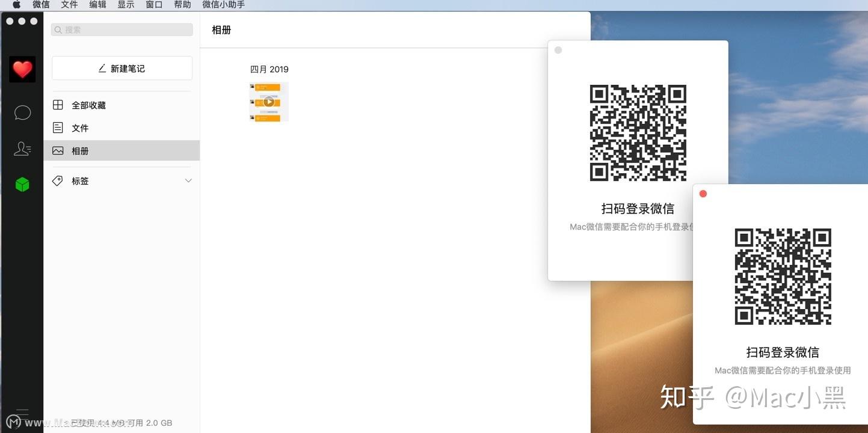868x433 pixels.
Task: Click the picture icon beside 相册
Action: (58, 151)
